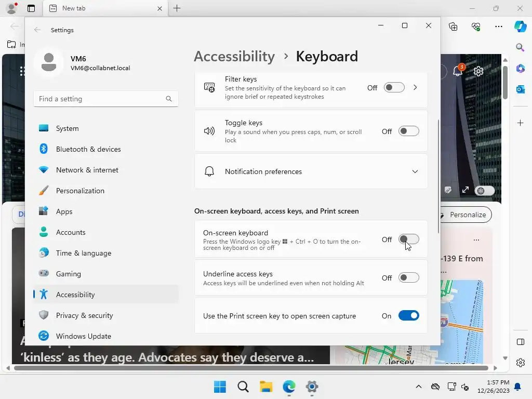The image size is (532, 399).
Task: Open Microsoft 365 sidebar icon
Action: coord(520,69)
